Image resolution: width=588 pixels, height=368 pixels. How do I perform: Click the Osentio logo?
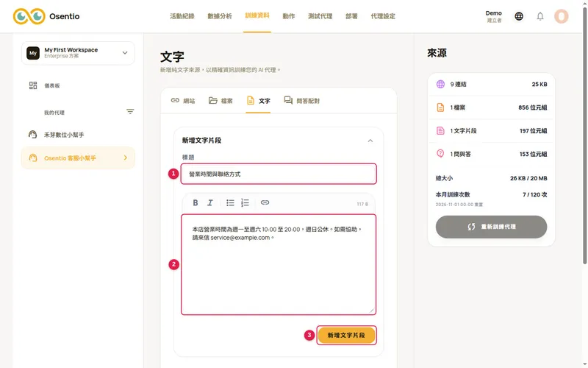46,16
